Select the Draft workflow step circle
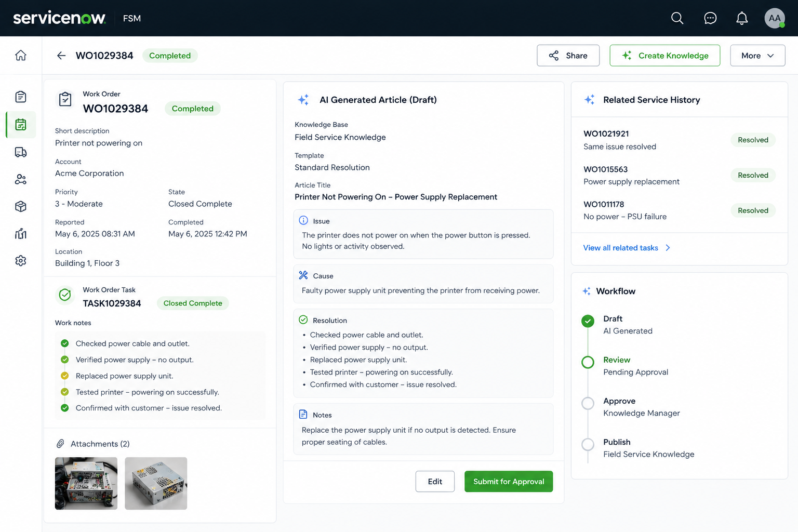 pos(588,321)
